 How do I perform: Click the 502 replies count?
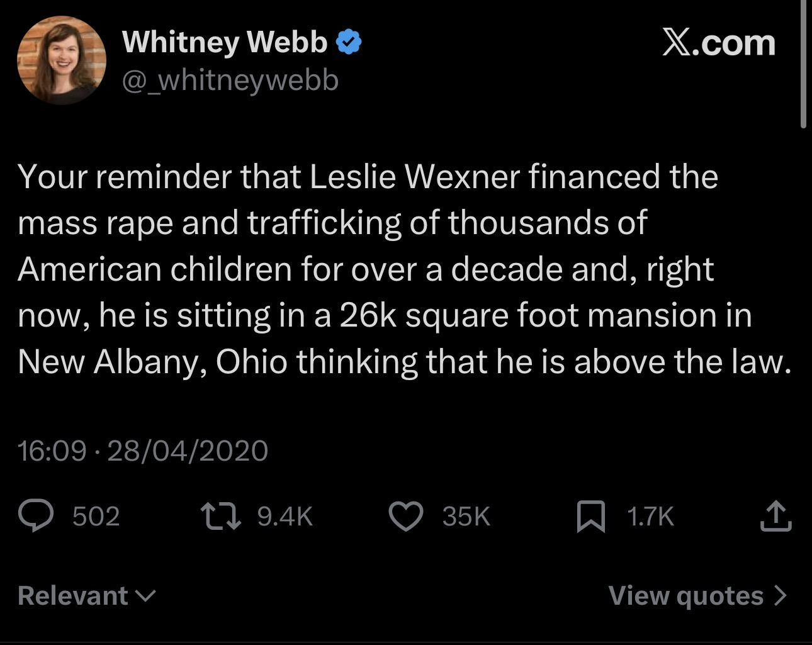coord(96,517)
